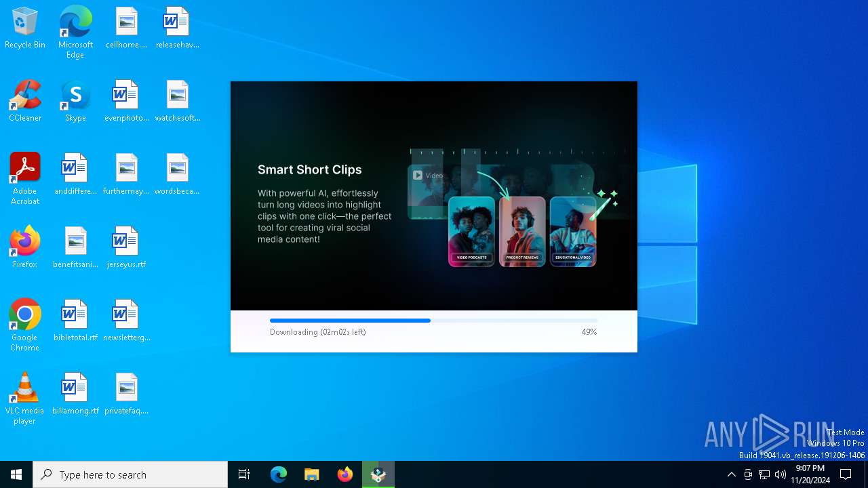The width and height of the screenshot is (868, 488).
Task: Click the taskbar search box
Action: tap(130, 474)
